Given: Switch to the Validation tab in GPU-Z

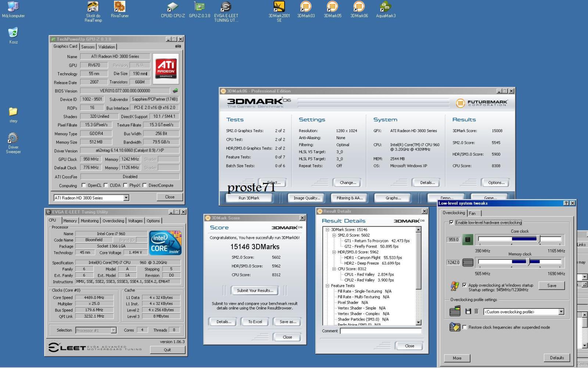Looking at the screenshot, I should point(107,47).
